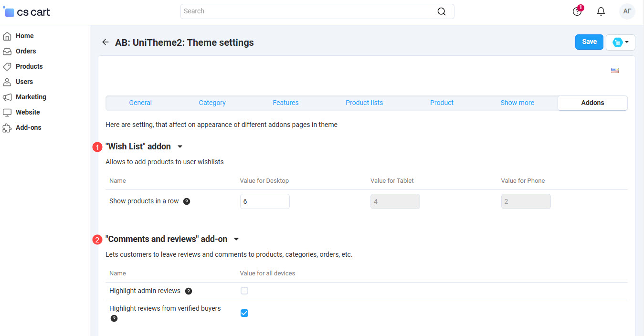
Task: Open Website in the sidebar
Action: coord(28,112)
